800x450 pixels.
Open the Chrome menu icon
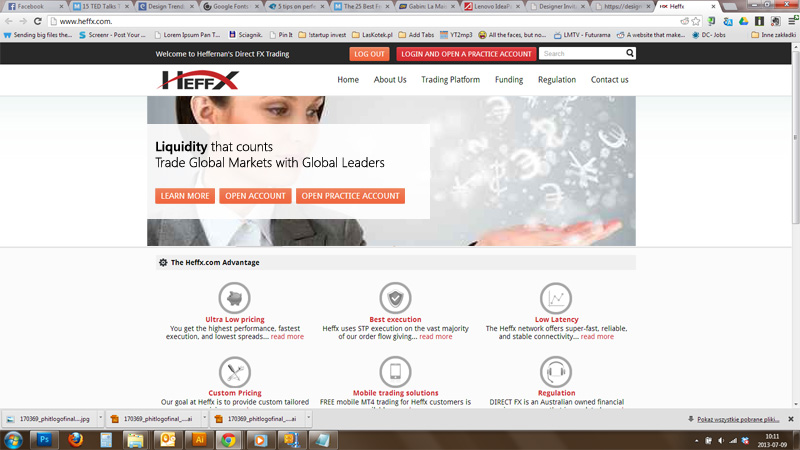792,21
